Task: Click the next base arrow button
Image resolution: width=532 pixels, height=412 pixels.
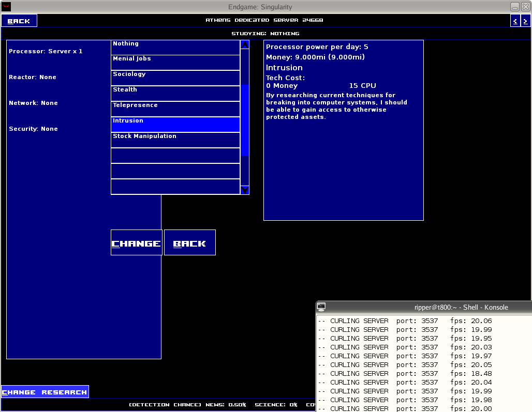Action: tap(525, 21)
